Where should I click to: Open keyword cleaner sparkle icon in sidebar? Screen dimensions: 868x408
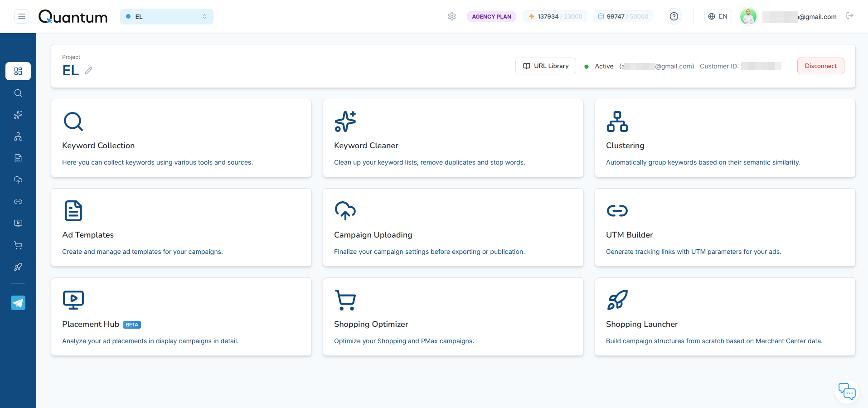point(18,115)
